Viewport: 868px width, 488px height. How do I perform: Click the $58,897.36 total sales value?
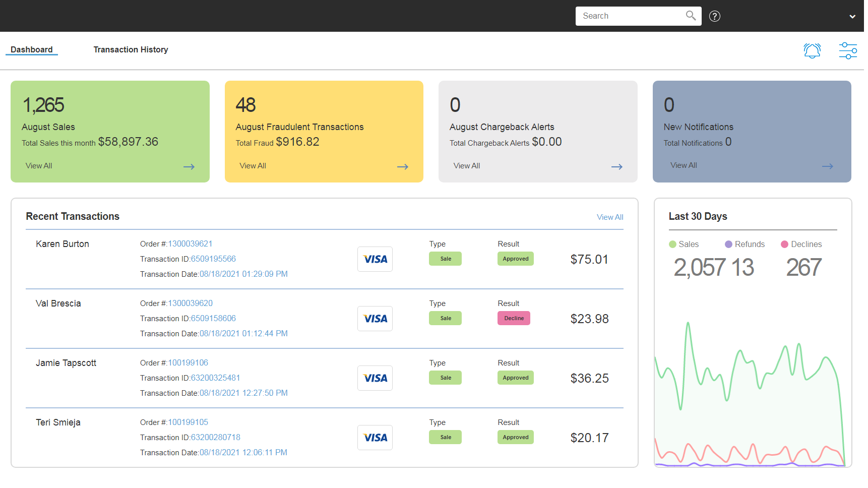128,142
